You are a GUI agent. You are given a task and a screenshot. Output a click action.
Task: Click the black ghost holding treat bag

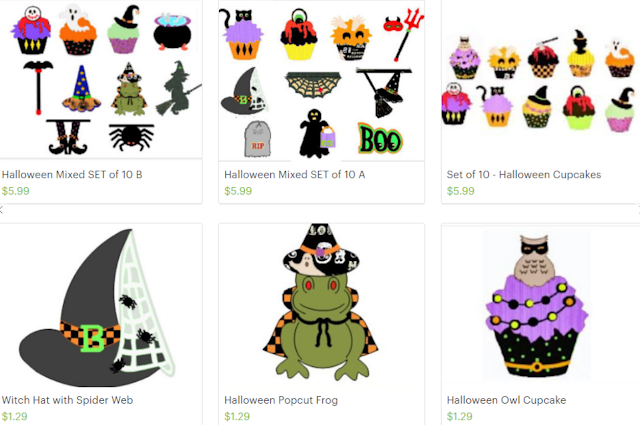[x=317, y=134]
